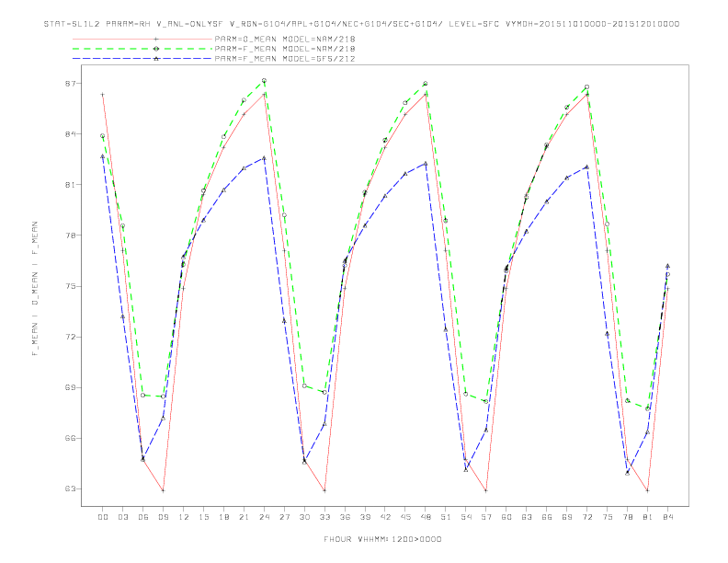Click x-axis forecast hour label 15
Viewport: 728px width, 563px height.
tap(204, 517)
